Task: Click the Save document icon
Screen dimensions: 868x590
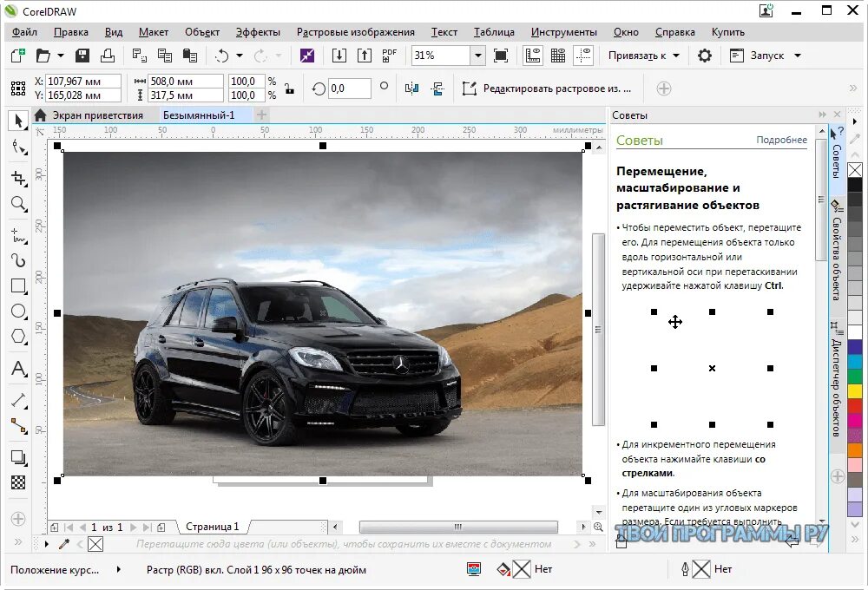Action: click(81, 55)
